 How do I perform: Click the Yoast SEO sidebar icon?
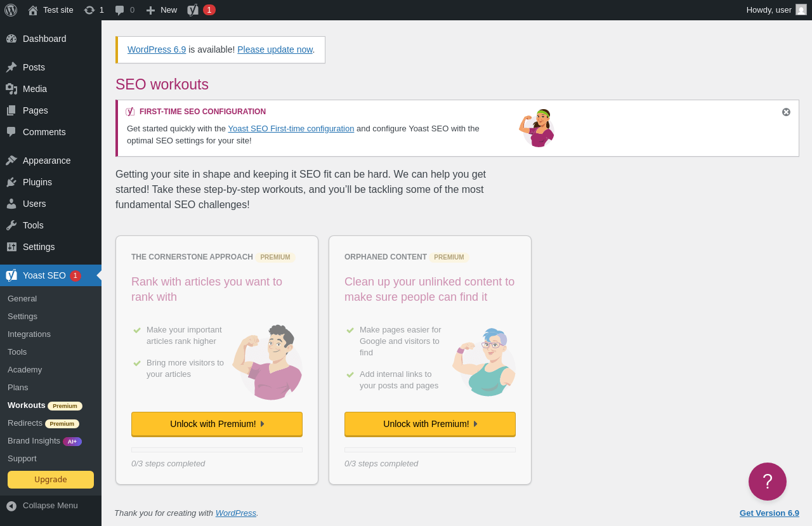[x=11, y=275]
